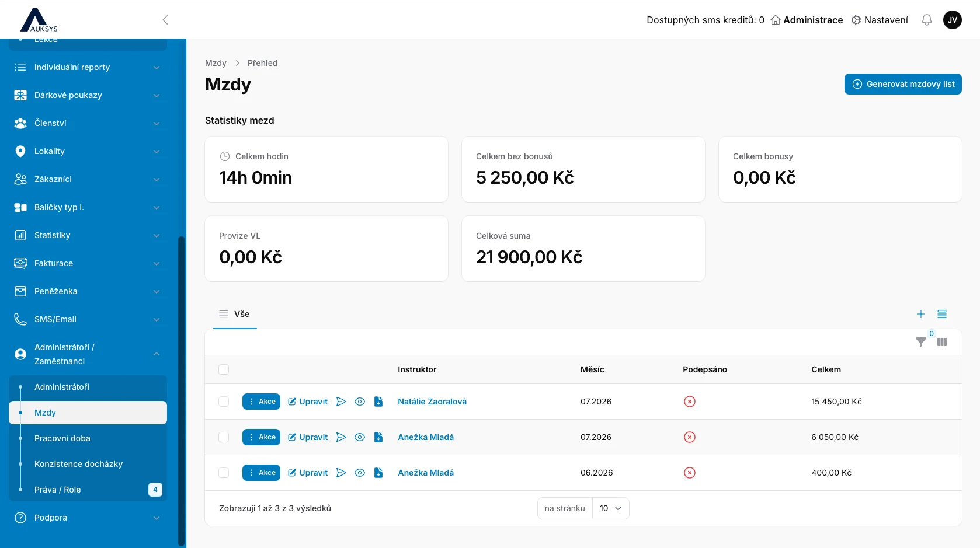Open Akce dropdown for Anežka Mladá 07.2026
Viewport: 980px width, 548px height.
pyautogui.click(x=261, y=437)
